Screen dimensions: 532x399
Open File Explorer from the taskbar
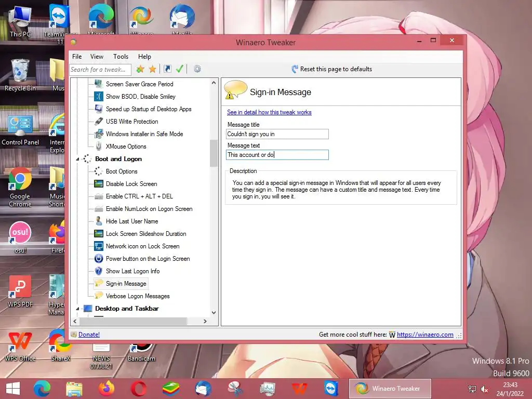click(74, 389)
